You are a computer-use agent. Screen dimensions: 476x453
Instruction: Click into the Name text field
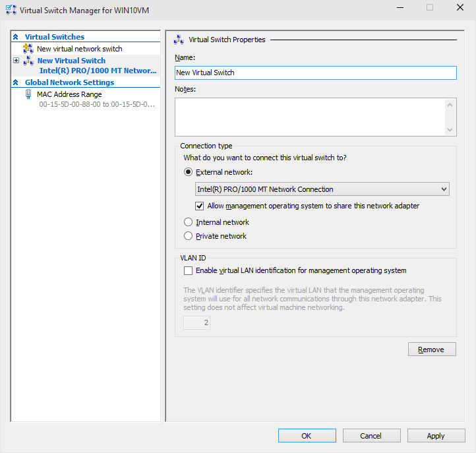click(x=316, y=73)
